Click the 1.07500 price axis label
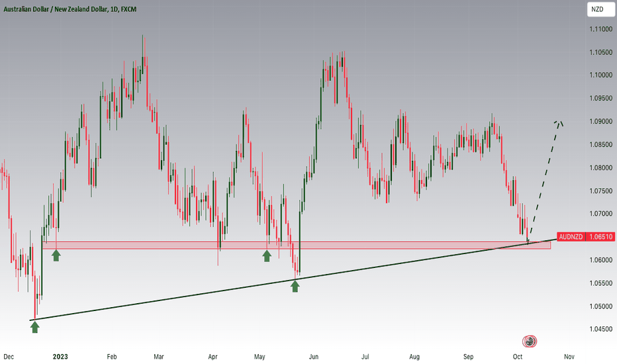 (601, 191)
